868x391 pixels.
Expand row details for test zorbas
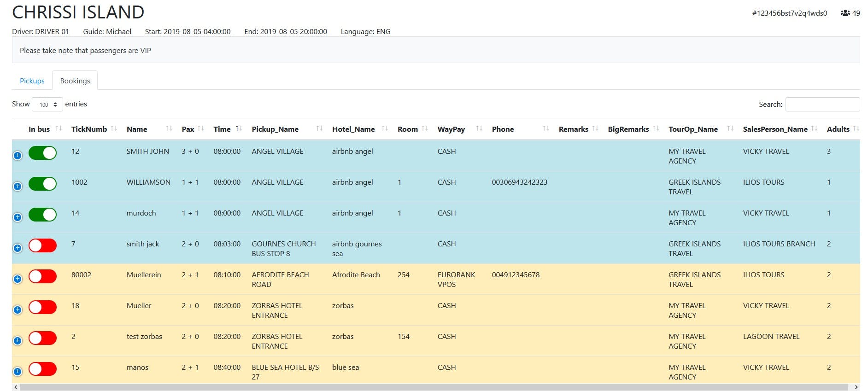[18, 341]
